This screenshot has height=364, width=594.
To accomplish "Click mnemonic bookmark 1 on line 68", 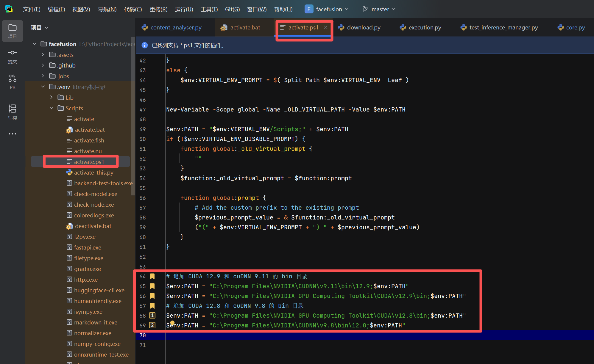I will pos(152,315).
